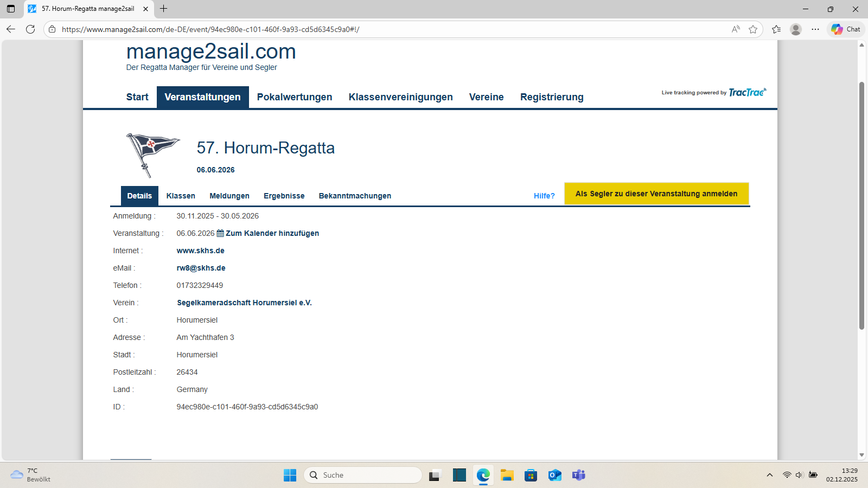Click the scrollbar up arrow
868x488 pixels.
click(x=861, y=45)
